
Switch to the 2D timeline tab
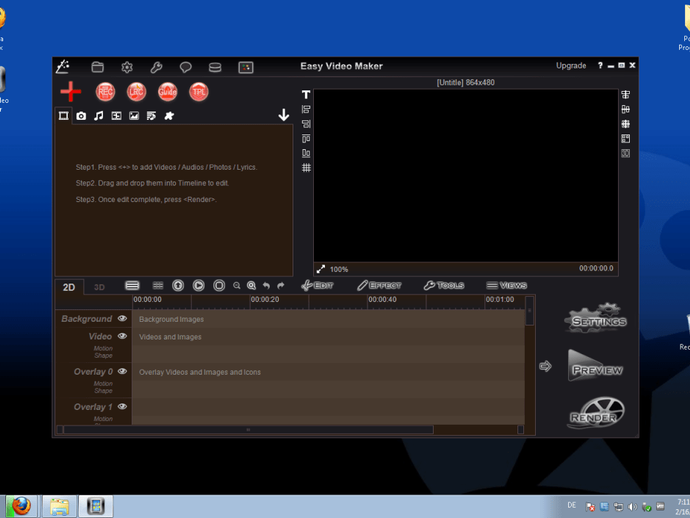point(69,287)
